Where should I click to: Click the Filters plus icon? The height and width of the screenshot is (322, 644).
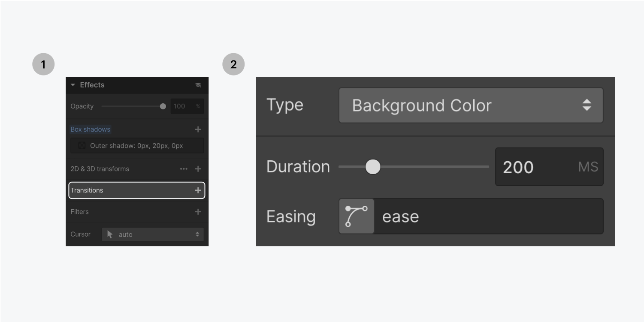coord(198,211)
